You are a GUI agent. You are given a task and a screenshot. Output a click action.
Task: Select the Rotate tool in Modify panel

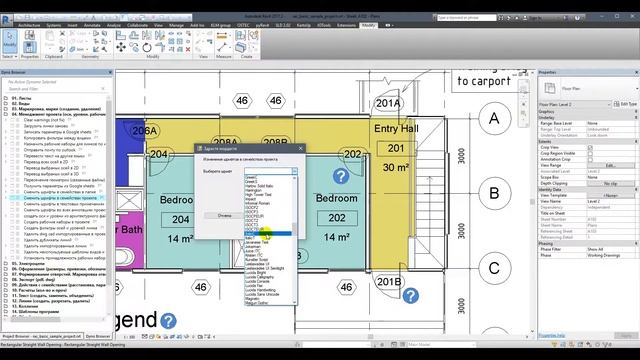[x=147, y=47]
